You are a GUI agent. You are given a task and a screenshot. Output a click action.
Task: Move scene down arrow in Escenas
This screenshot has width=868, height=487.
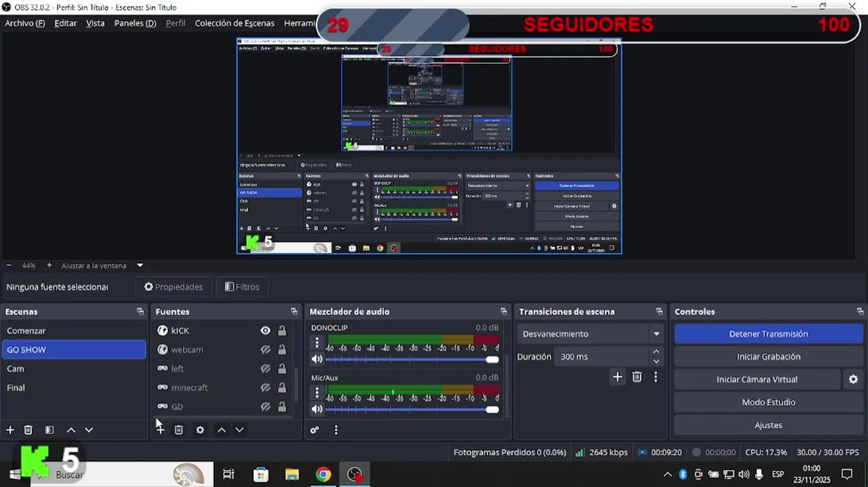(x=89, y=430)
